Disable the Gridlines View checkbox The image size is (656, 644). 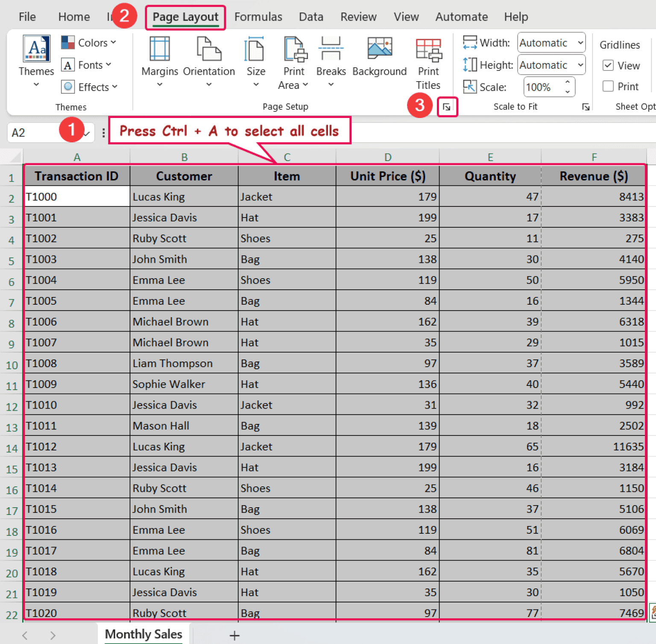pyautogui.click(x=608, y=65)
